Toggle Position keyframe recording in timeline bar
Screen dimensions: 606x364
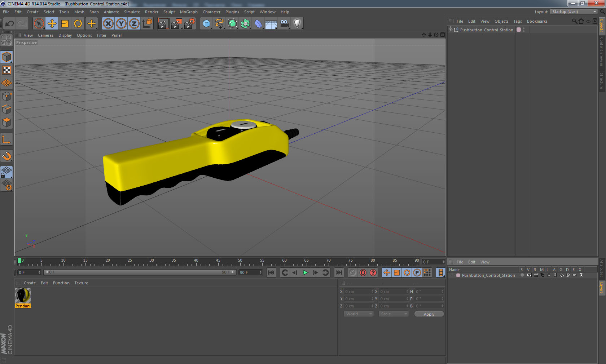pos(387,272)
